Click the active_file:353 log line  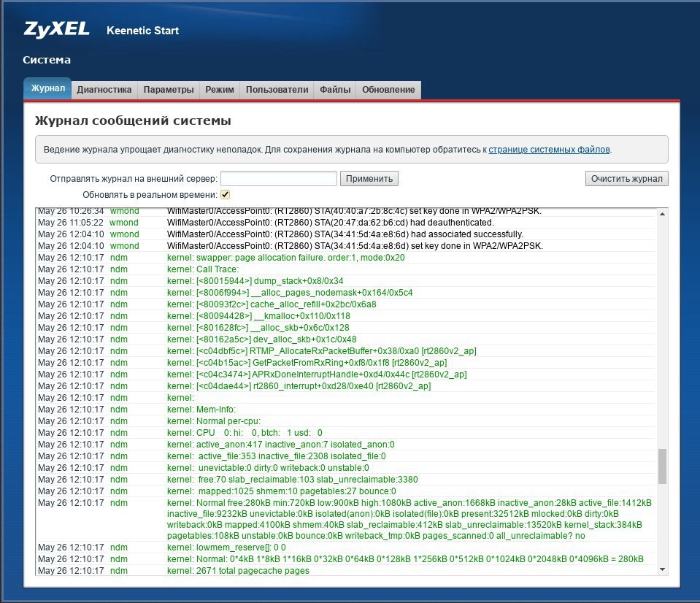[346, 456]
